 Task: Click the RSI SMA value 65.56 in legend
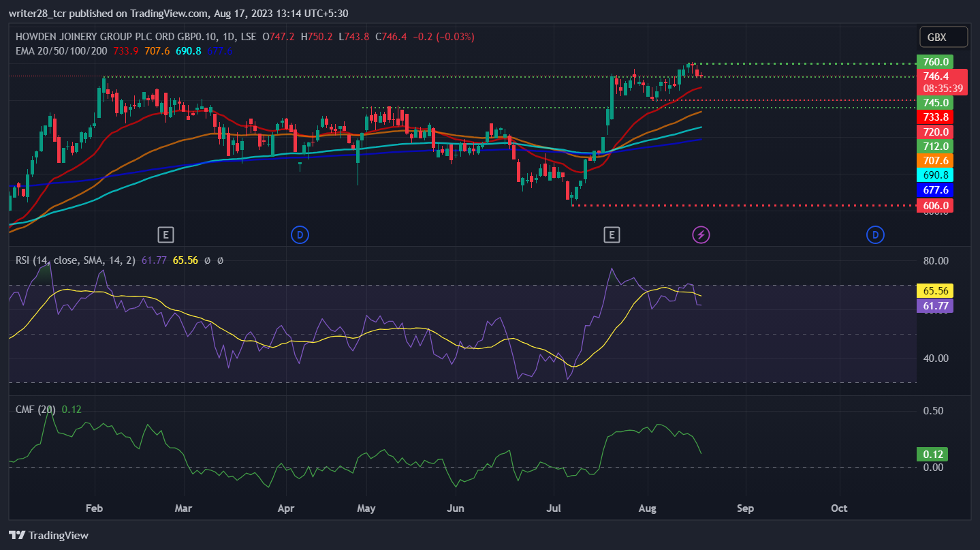coord(185,260)
